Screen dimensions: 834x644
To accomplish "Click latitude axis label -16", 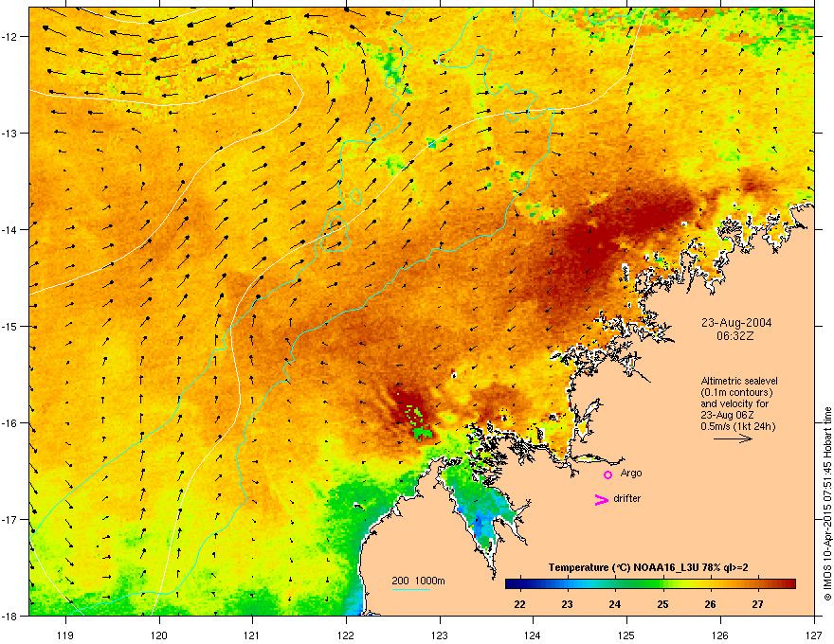I will click(9, 423).
